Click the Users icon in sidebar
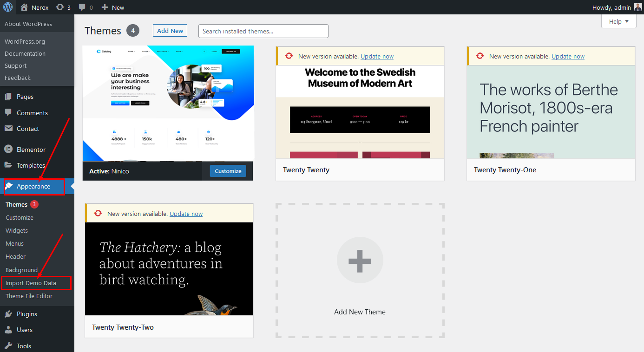Image resolution: width=644 pixels, height=352 pixels. tap(8, 330)
